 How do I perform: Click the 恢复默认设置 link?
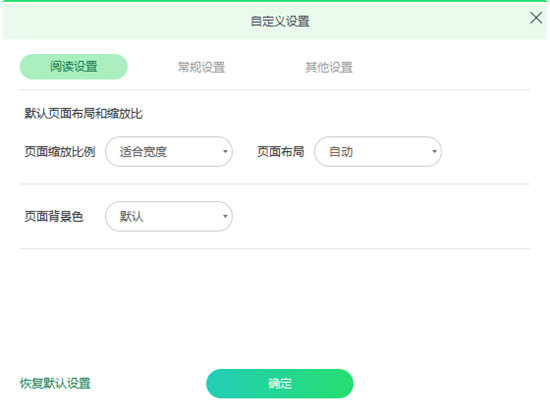tap(55, 383)
